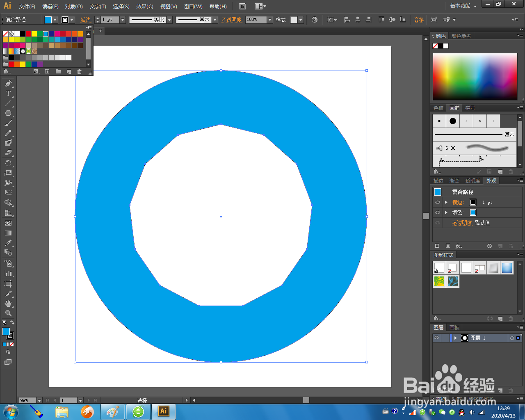
Task: Switch to the 画板 tab
Action: click(x=454, y=328)
